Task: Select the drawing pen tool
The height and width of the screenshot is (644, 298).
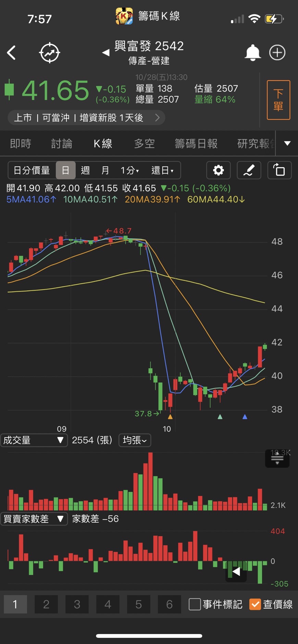Action: tap(249, 170)
